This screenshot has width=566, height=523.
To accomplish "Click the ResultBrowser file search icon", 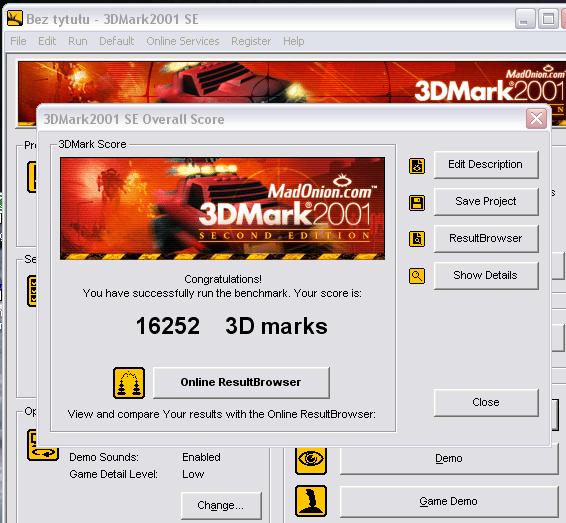I will click(x=417, y=239).
